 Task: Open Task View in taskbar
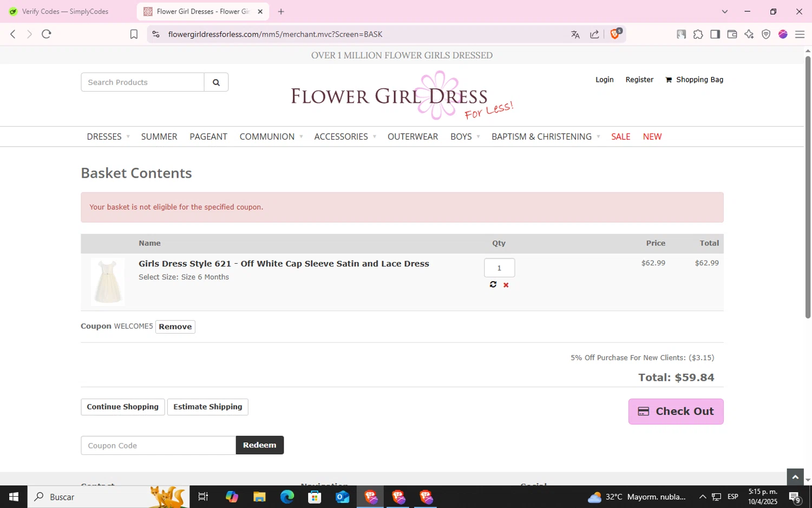203,497
